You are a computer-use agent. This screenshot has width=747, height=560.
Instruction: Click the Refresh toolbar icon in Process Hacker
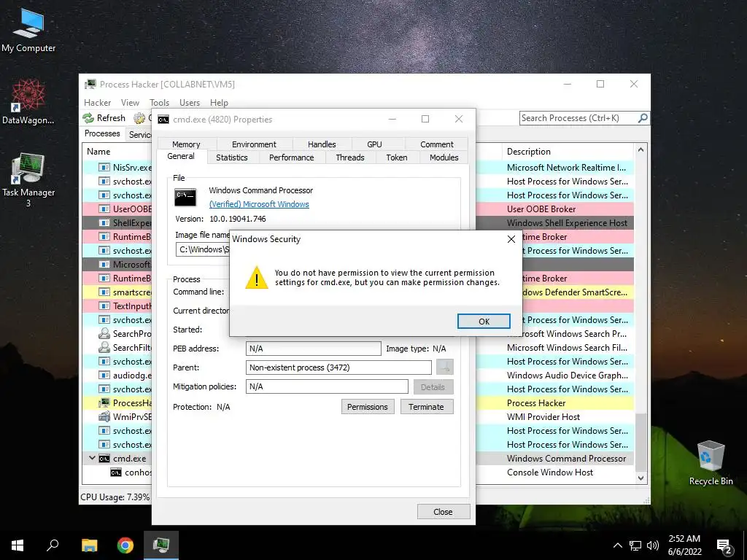[x=88, y=117]
